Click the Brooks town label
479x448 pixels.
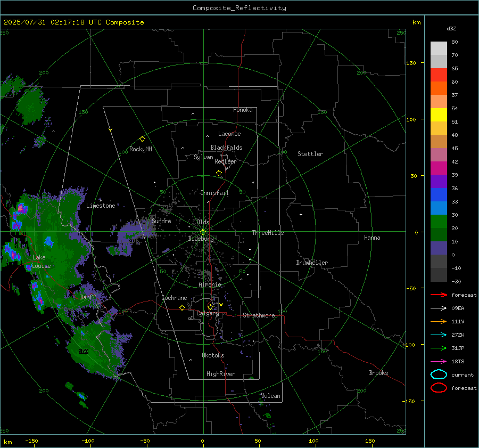coord(378,373)
